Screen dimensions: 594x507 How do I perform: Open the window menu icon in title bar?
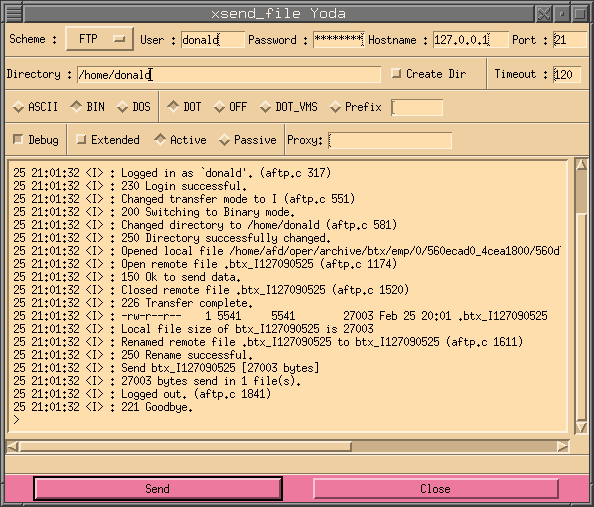tap(14, 14)
